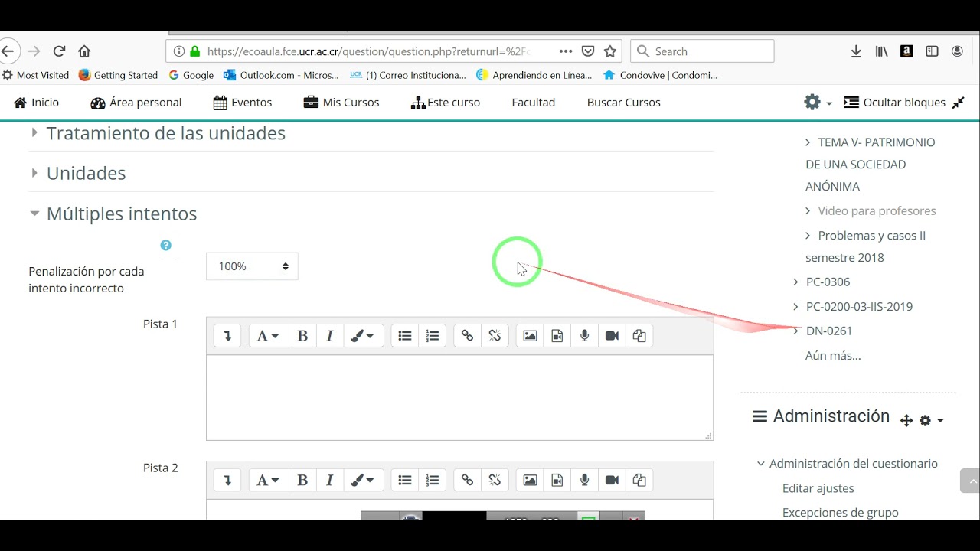Open paragraph styles dropdown in Pista 1
Screen dimensions: 980x551
click(x=268, y=336)
